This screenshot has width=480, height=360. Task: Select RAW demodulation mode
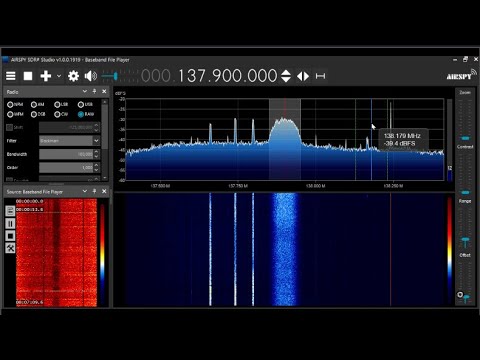click(x=86, y=114)
